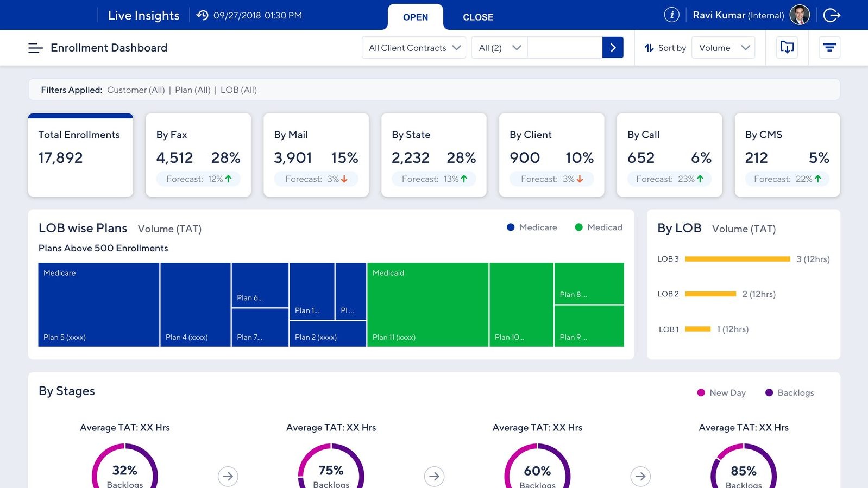Click the Plan 5 (xxxx) treemap block

(99, 305)
